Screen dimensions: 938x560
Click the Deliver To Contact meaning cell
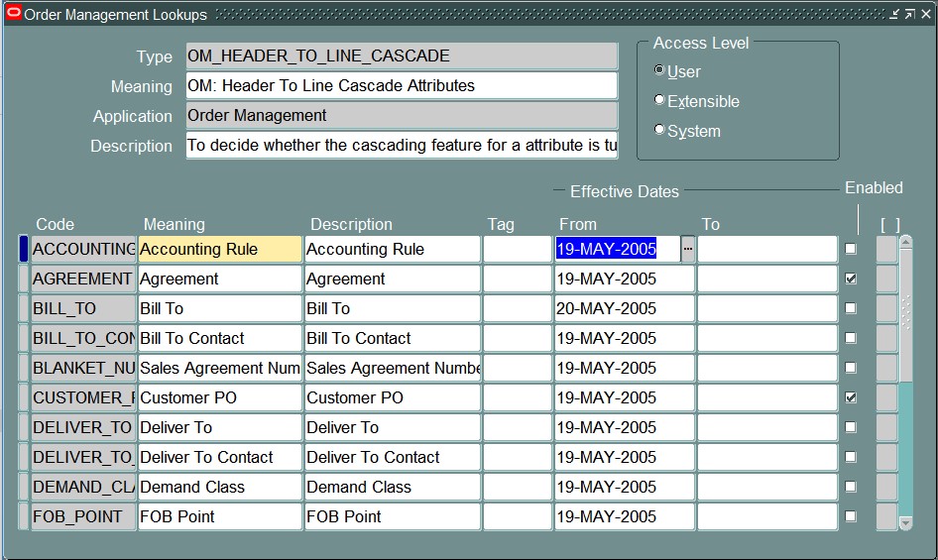220,457
